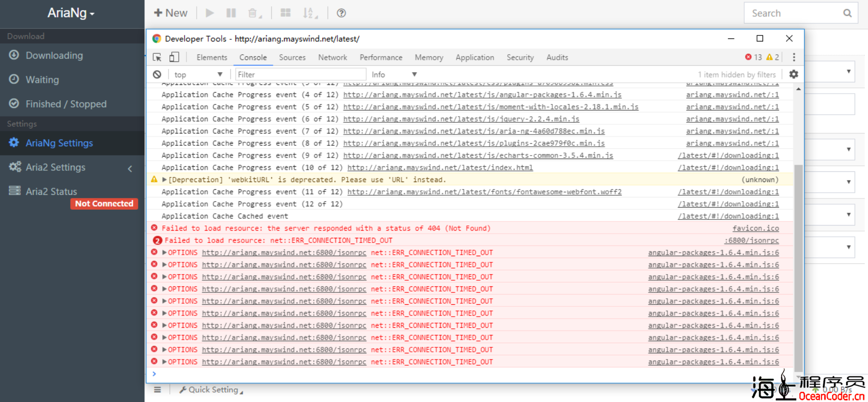Image resolution: width=868 pixels, height=402 pixels.
Task: Click the console scrollbar up arrow
Action: tap(798, 89)
